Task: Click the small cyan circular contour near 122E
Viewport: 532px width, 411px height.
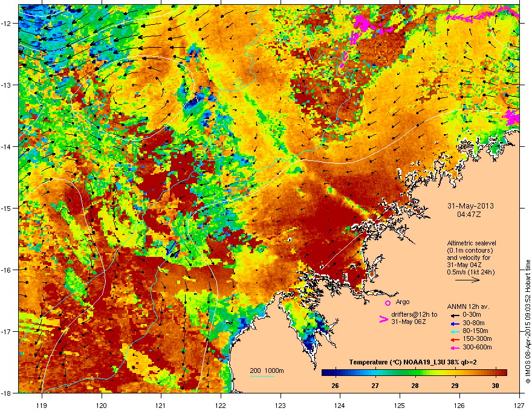Action: coord(239,83)
